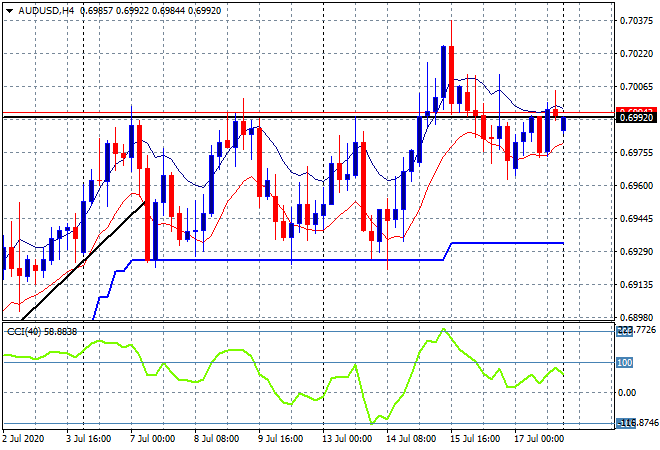The width and height of the screenshot is (660, 450).
Task: Click the CCI 100 level label
Action: [625, 362]
